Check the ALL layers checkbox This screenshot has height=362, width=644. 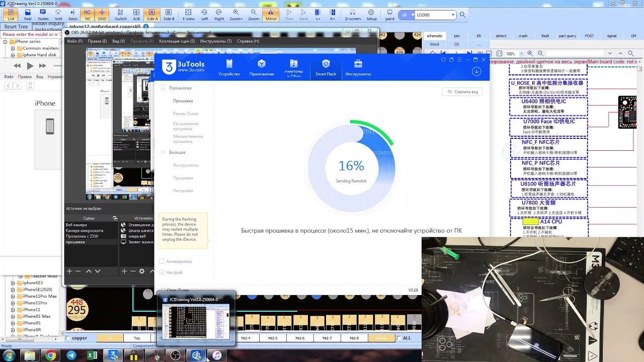(399, 338)
